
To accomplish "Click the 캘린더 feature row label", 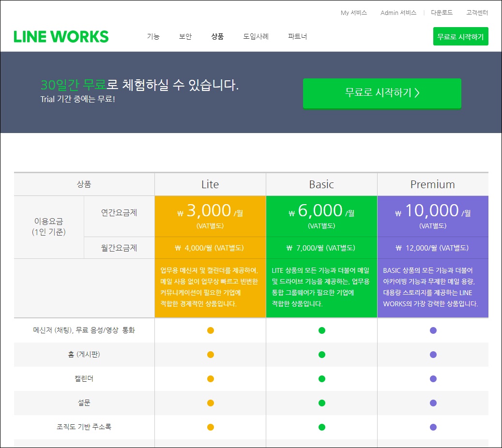I will tap(84, 378).
